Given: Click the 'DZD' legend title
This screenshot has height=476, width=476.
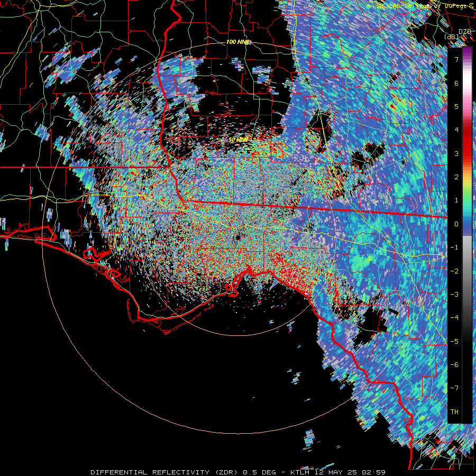Looking at the screenshot, I should (x=465, y=32).
